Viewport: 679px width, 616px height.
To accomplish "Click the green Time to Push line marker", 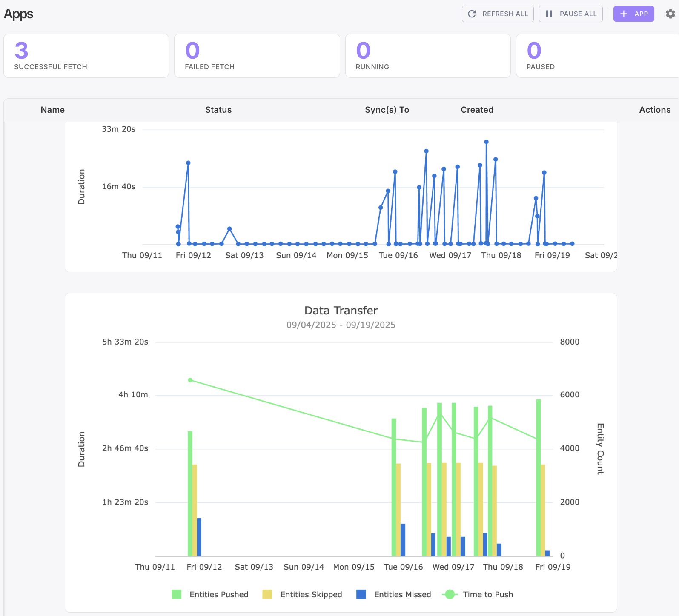I will (450, 594).
